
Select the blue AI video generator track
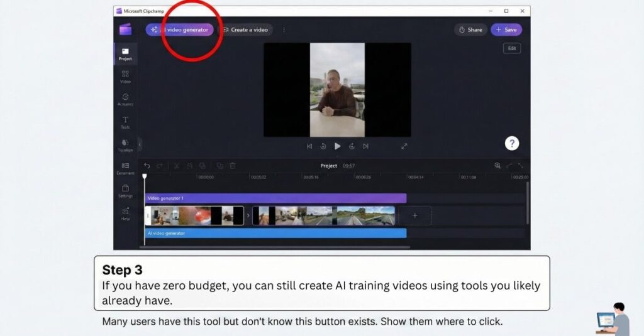(x=275, y=233)
